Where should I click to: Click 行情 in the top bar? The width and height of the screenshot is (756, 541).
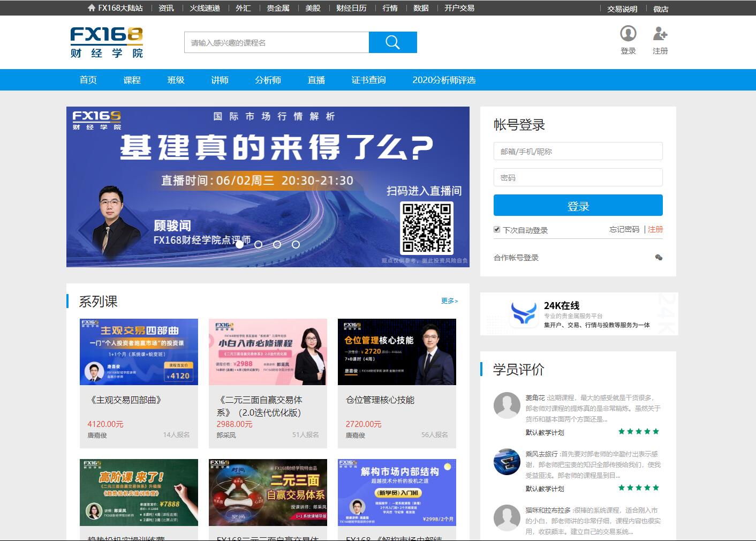(x=390, y=8)
